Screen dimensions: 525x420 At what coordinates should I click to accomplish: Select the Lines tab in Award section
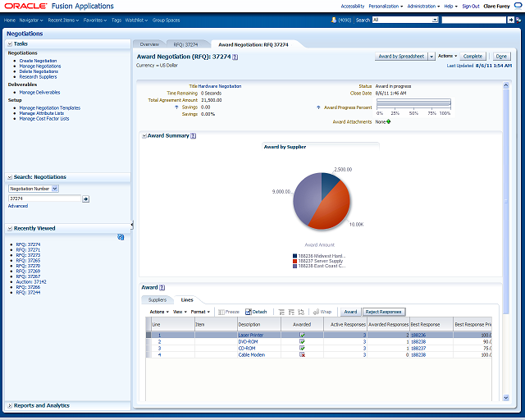coord(187,299)
